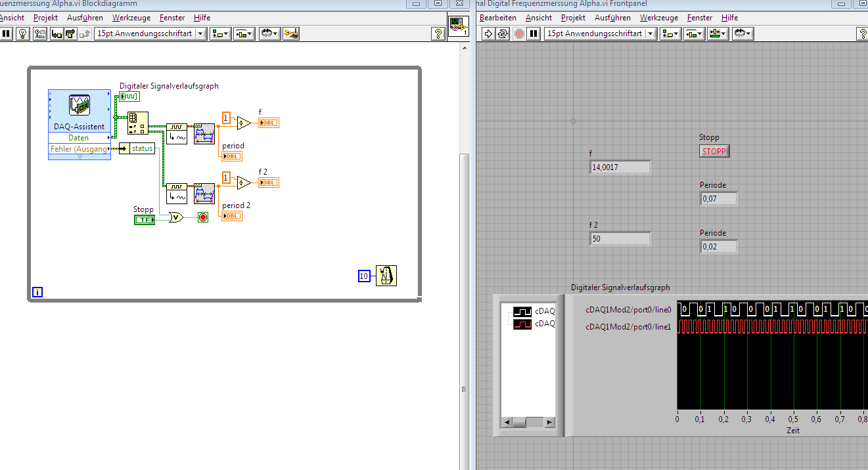Click the Step Over icon
The image size is (868, 470).
pyautogui.click(x=71, y=33)
